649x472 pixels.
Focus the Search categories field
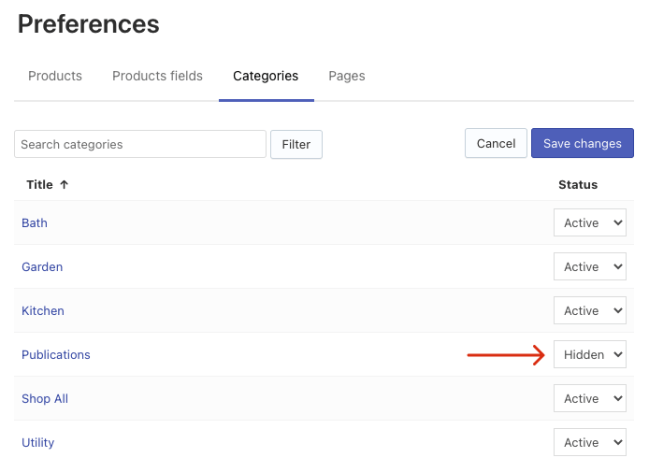(x=140, y=144)
